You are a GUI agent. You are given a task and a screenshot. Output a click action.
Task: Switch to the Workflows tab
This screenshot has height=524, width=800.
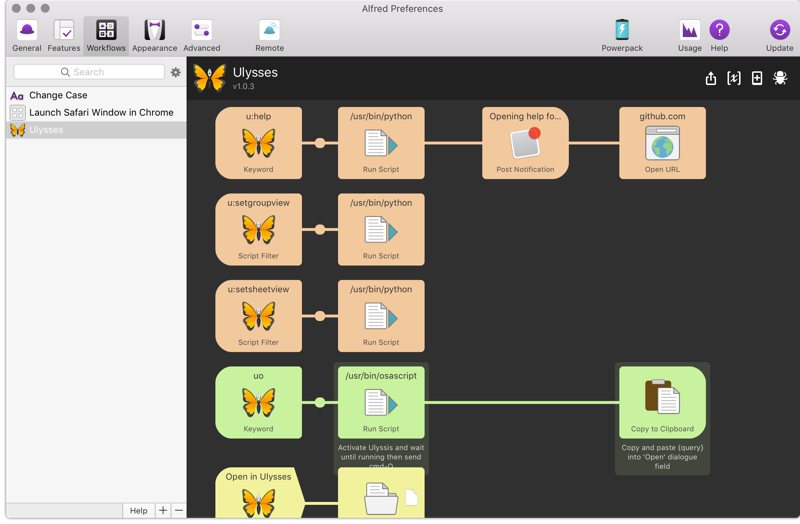[x=106, y=36]
